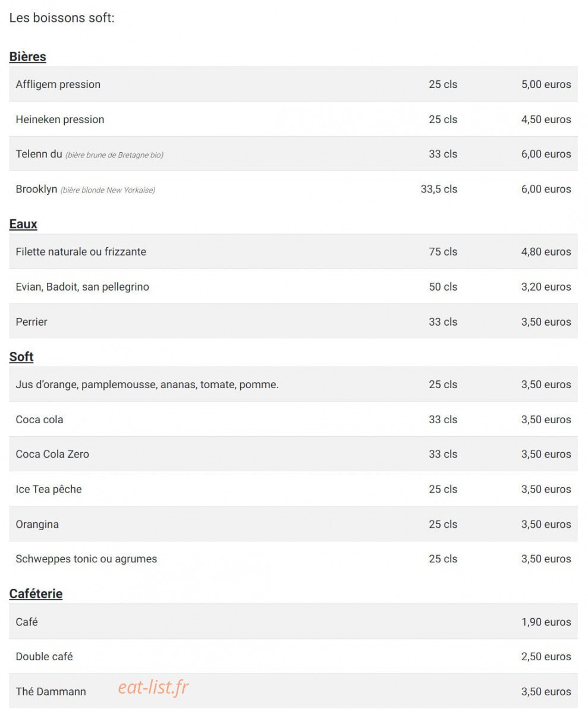Viewport: 588px width, 712px height.
Task: Select the Affligem pression row
Action: tap(293, 84)
